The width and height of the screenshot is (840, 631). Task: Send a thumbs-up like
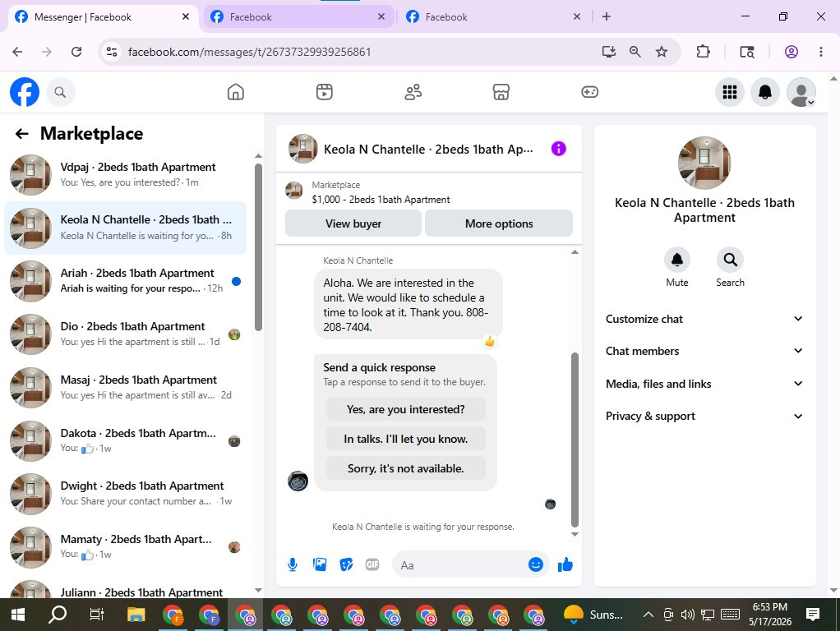tap(565, 564)
